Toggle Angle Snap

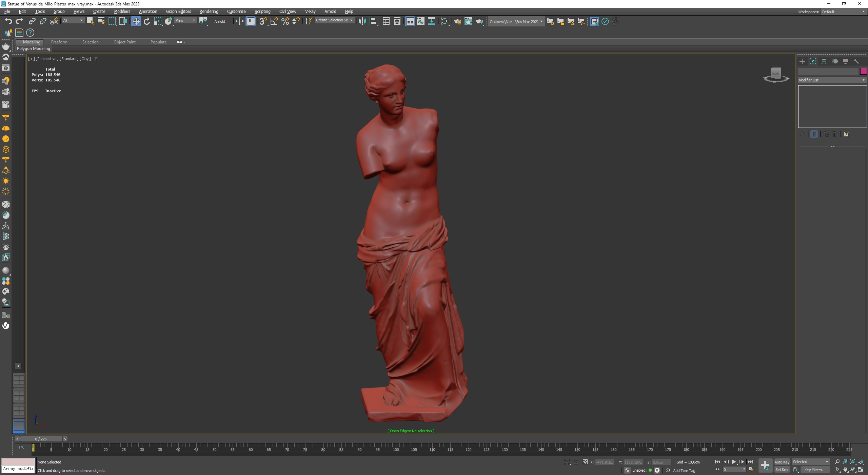pos(274,21)
